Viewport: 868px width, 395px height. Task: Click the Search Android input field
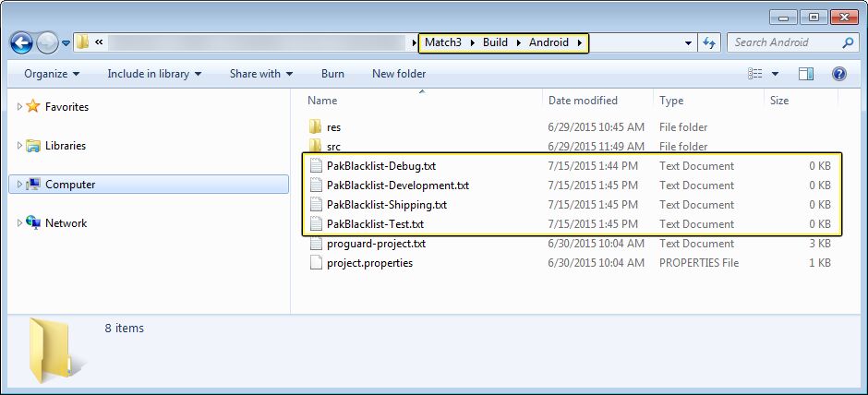(x=785, y=42)
